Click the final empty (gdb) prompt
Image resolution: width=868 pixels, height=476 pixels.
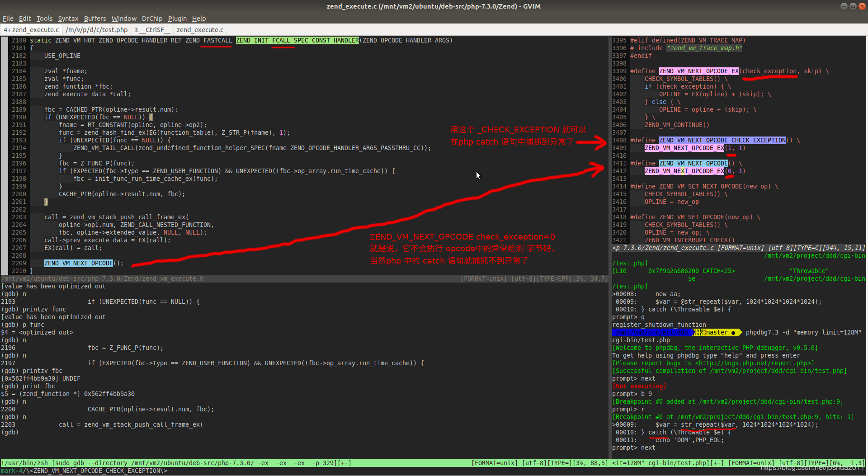click(10, 433)
